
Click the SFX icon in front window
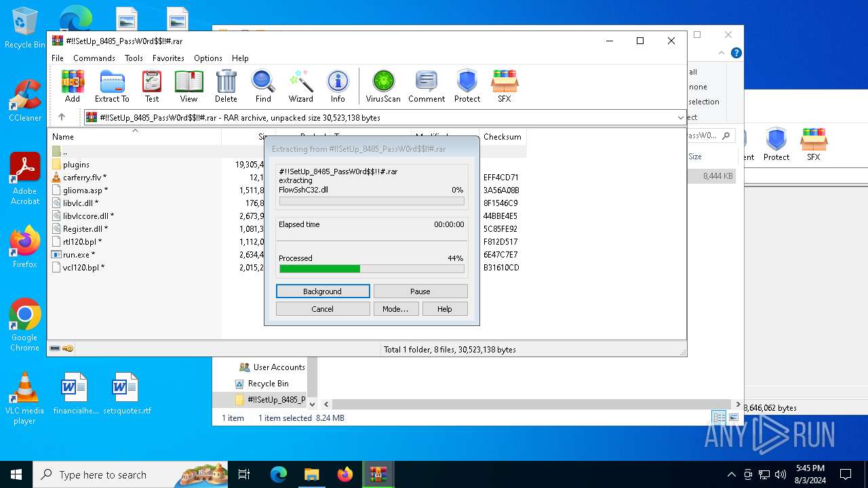pyautogui.click(x=504, y=86)
